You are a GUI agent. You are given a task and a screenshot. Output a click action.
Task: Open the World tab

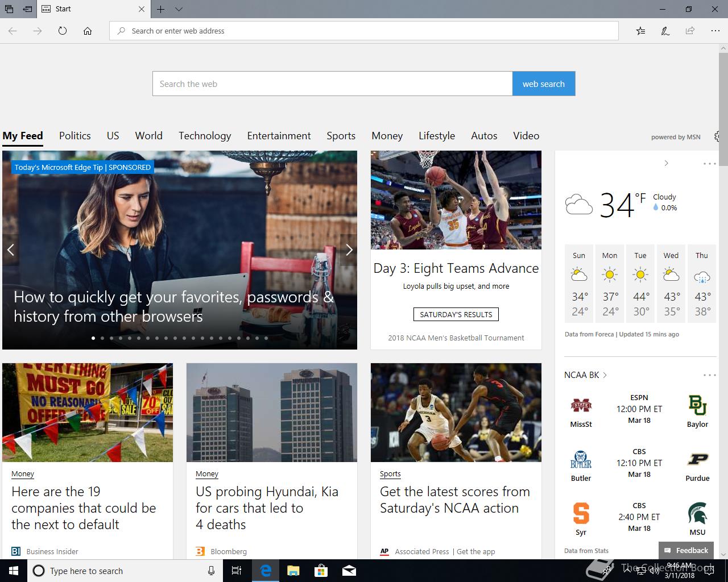click(149, 136)
